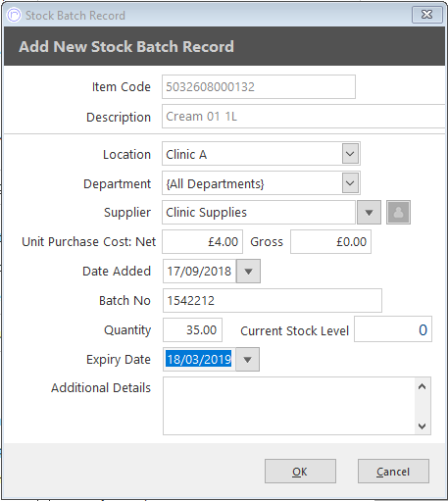
Task: Open the Department dropdown arrow
Action: [x=350, y=182]
